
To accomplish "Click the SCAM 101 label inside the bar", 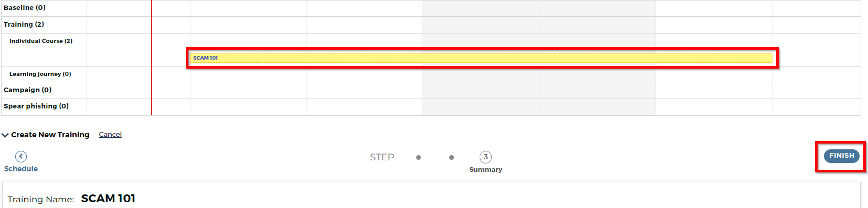I will point(205,58).
